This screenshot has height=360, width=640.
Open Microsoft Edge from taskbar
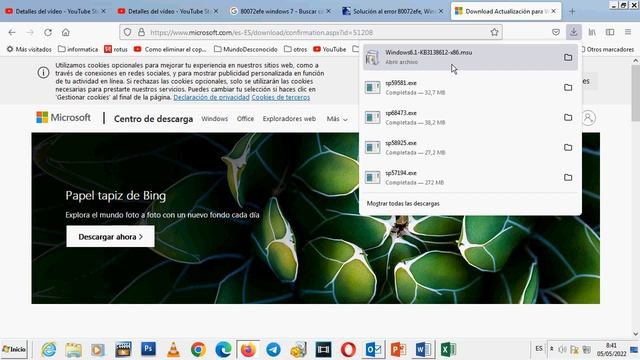tap(223, 350)
